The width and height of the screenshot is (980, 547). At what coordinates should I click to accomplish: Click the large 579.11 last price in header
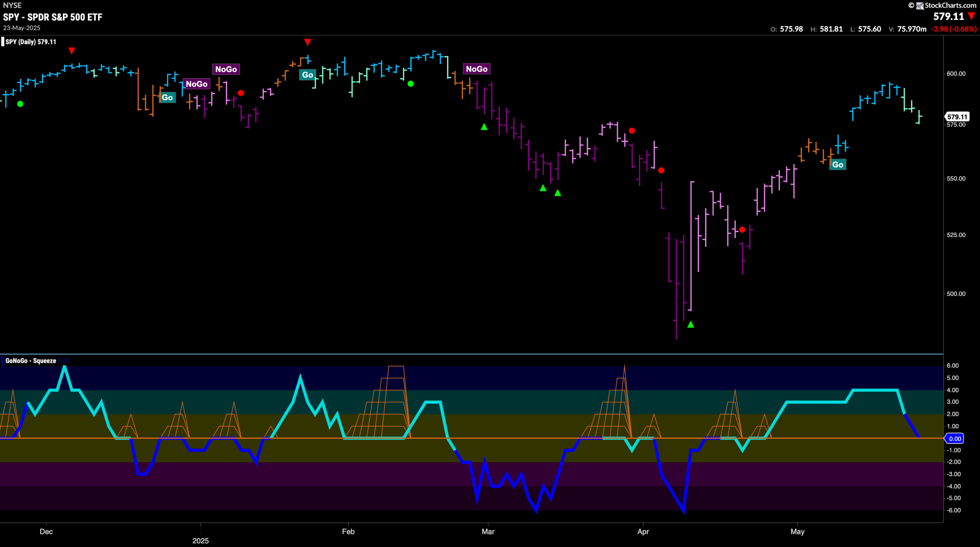point(948,16)
